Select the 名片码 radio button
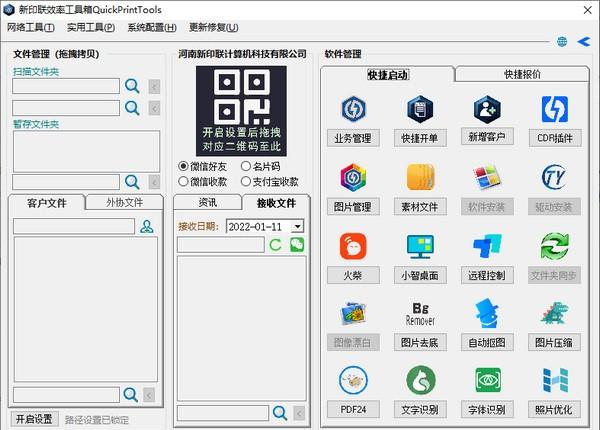600x430 pixels. (246, 166)
